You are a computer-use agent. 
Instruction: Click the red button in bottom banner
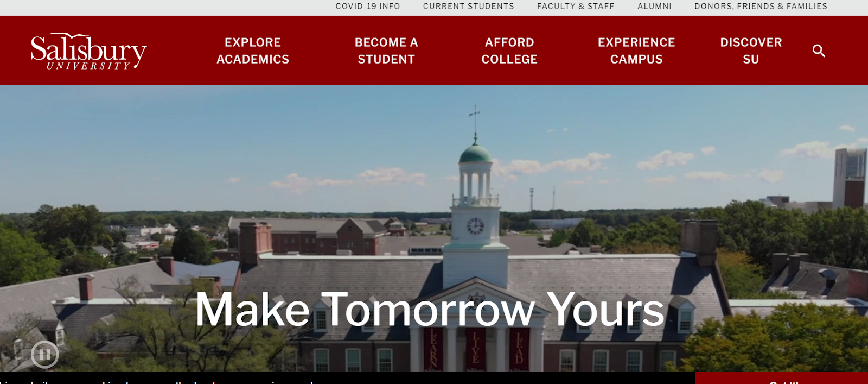click(782, 378)
